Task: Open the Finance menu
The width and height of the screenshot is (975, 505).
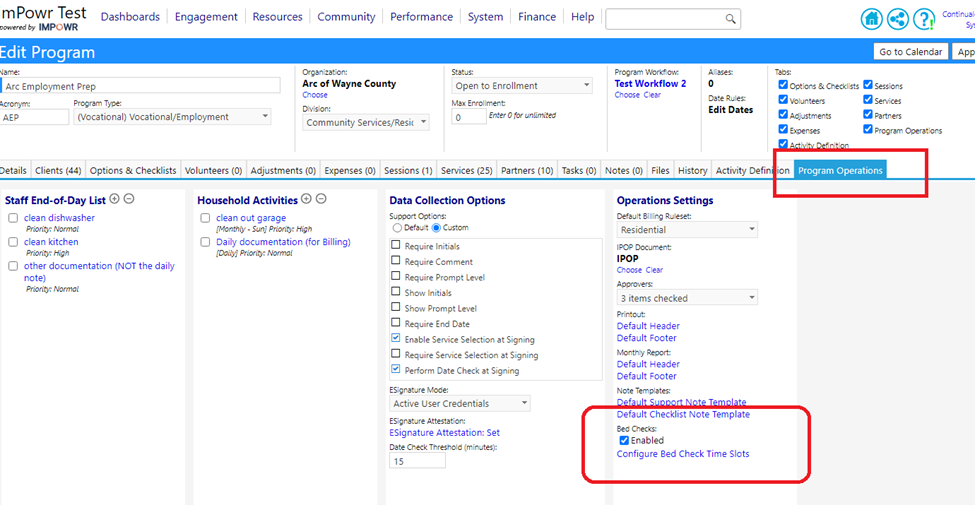Action: click(537, 17)
